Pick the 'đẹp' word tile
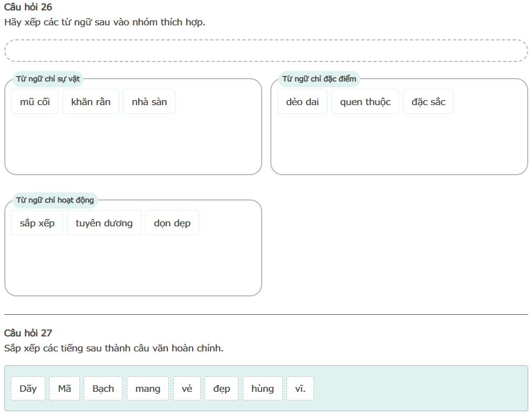532x415 pixels. point(221,389)
